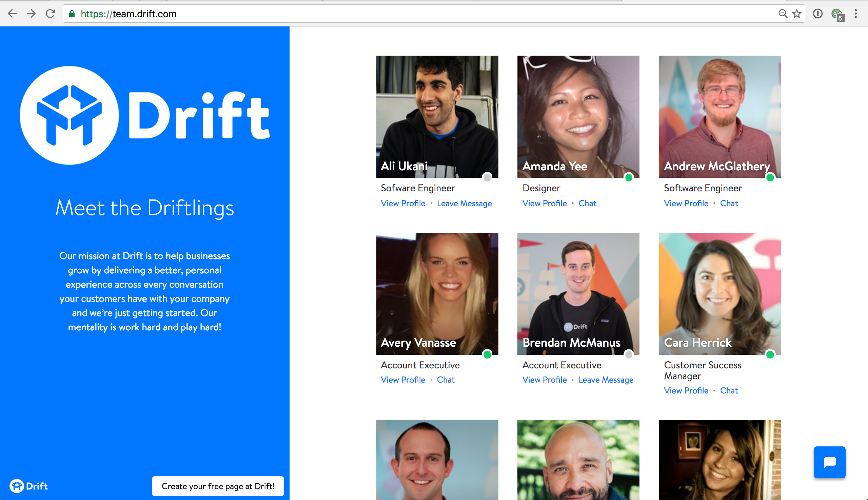Viewport: 868px width, 500px height.
Task: View Profile of Cara Herrick
Action: click(686, 390)
